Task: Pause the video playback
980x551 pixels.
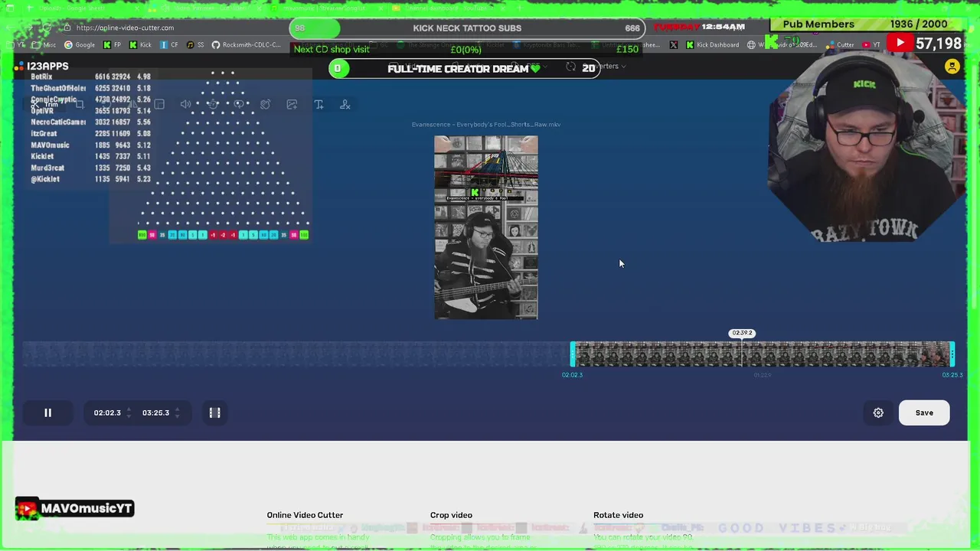Action: 47,412
